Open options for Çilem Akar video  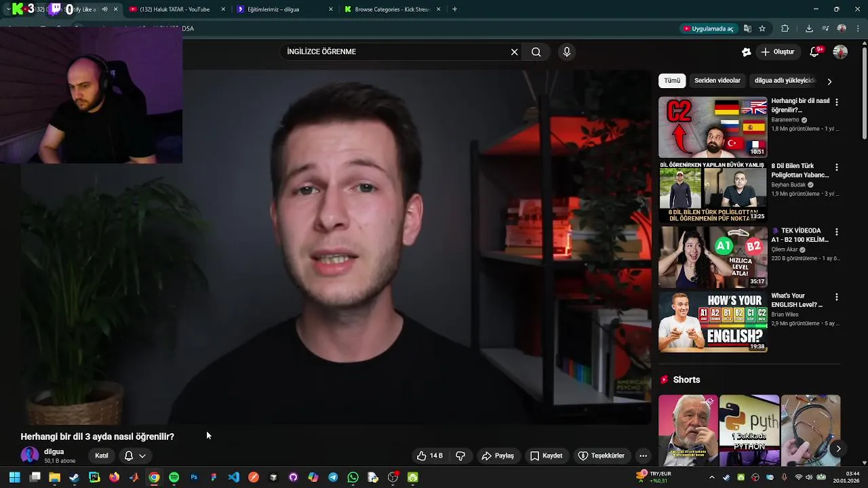point(836,232)
